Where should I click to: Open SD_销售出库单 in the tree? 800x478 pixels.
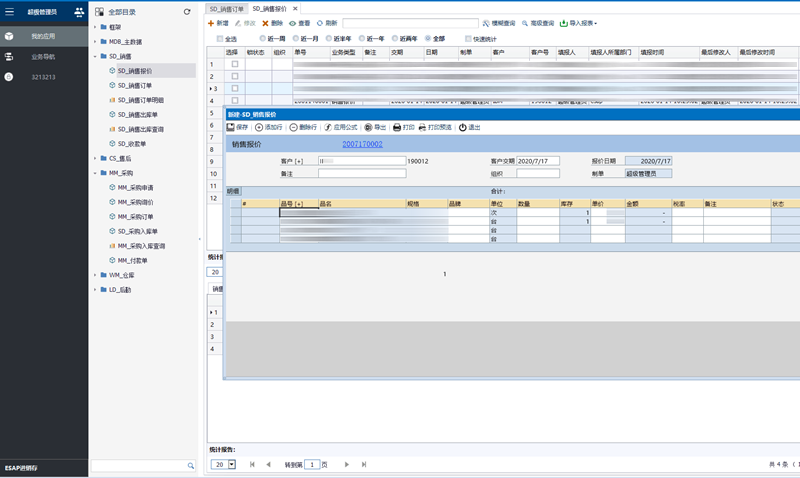pos(138,115)
